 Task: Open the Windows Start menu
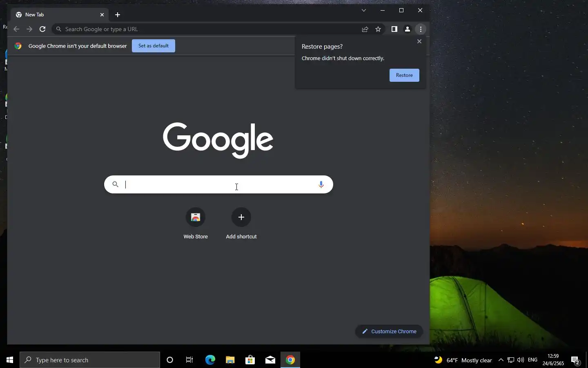[x=10, y=360]
